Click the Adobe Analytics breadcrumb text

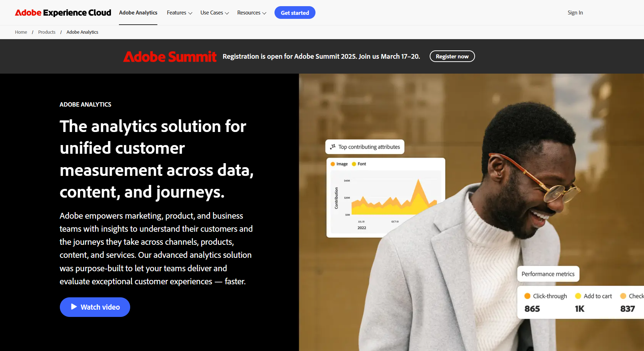click(82, 32)
